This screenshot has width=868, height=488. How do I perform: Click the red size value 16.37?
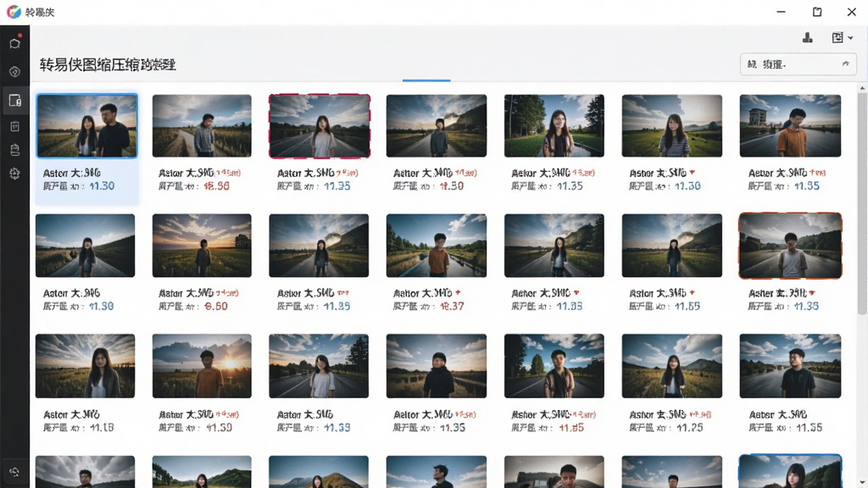click(452, 306)
